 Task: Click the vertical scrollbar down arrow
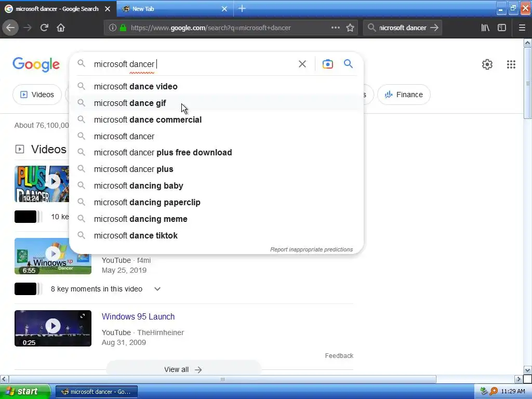(x=527, y=370)
